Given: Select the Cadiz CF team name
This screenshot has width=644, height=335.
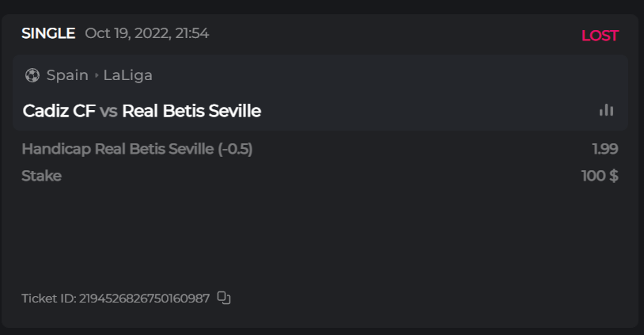Looking at the screenshot, I should [59, 111].
